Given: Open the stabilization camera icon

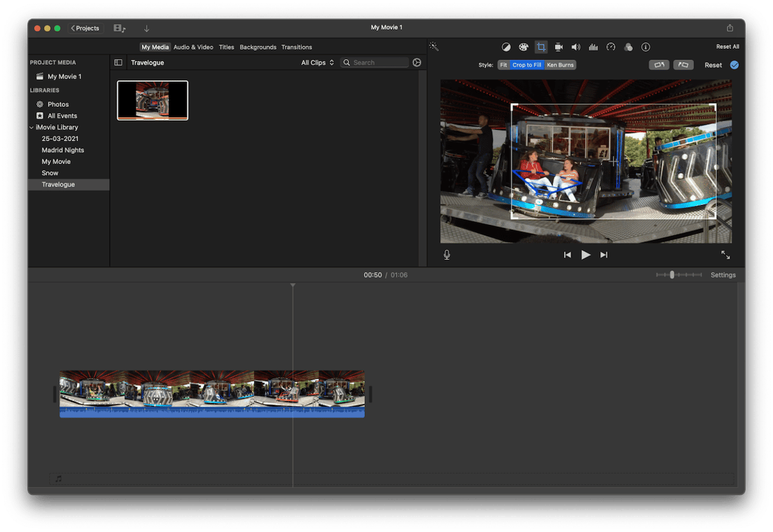Looking at the screenshot, I should (x=559, y=47).
